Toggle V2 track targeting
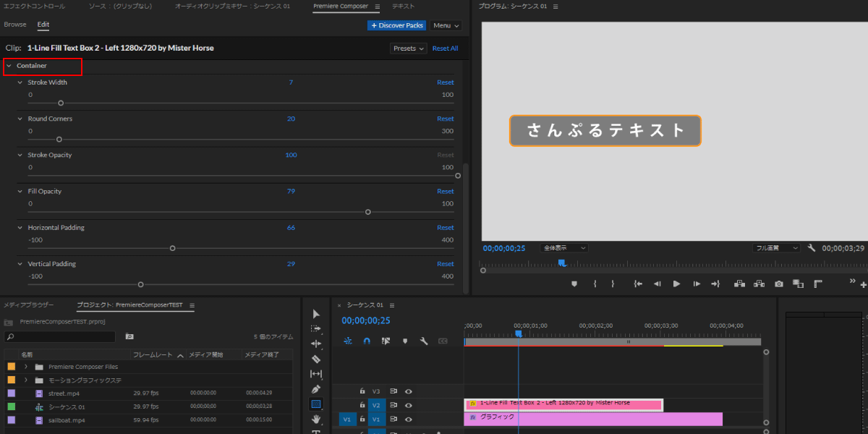 376,405
